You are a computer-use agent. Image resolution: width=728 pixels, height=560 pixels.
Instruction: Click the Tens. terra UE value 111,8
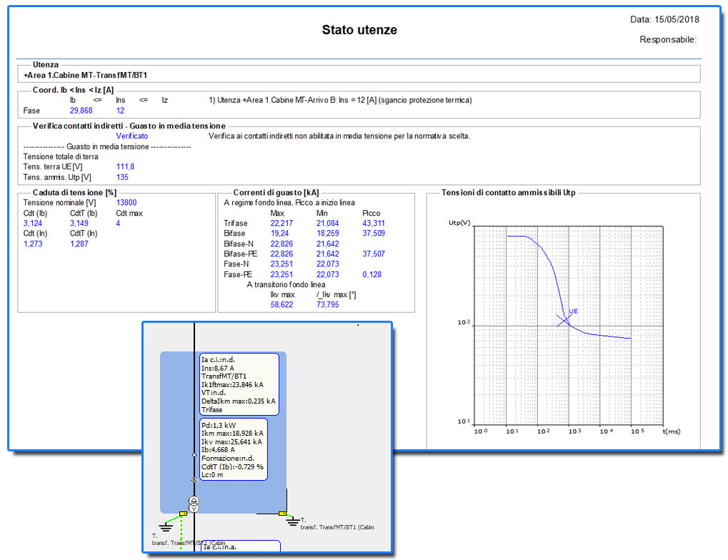125,166
